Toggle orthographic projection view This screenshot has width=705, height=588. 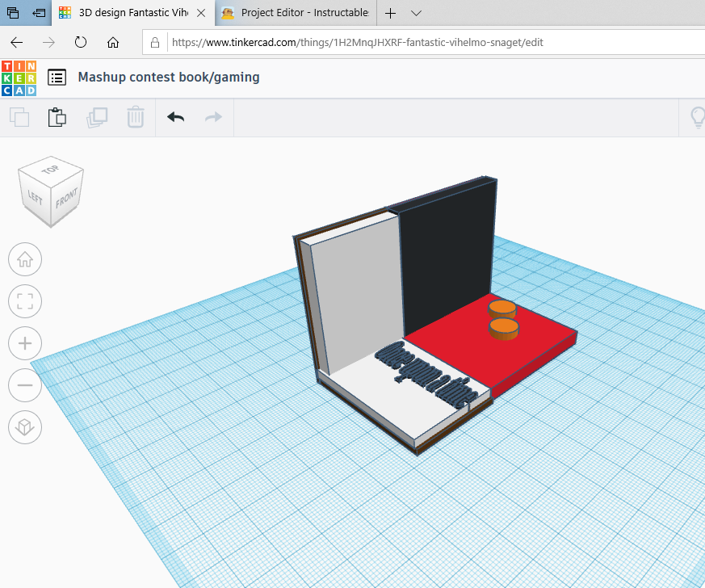coord(24,427)
